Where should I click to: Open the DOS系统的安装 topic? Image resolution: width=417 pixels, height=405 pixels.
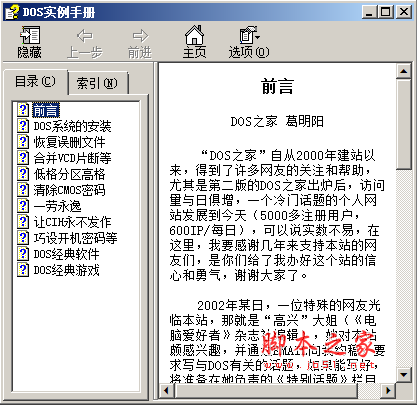[72, 126]
